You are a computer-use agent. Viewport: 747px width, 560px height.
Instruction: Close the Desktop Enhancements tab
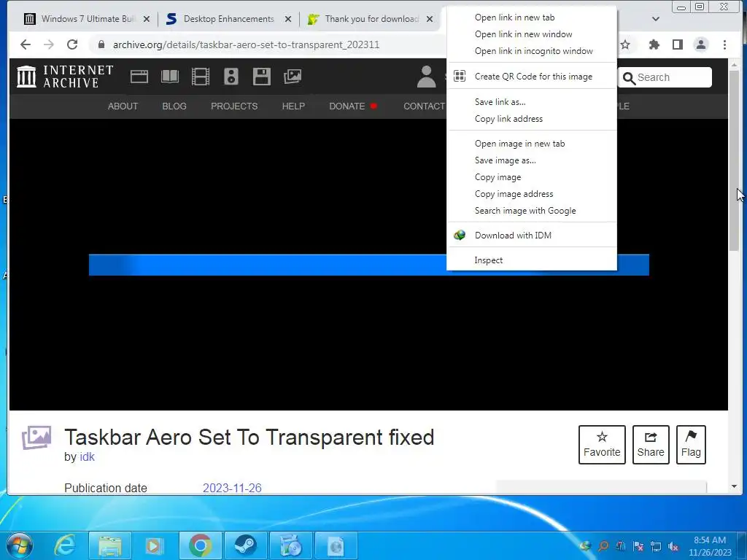coord(287,19)
